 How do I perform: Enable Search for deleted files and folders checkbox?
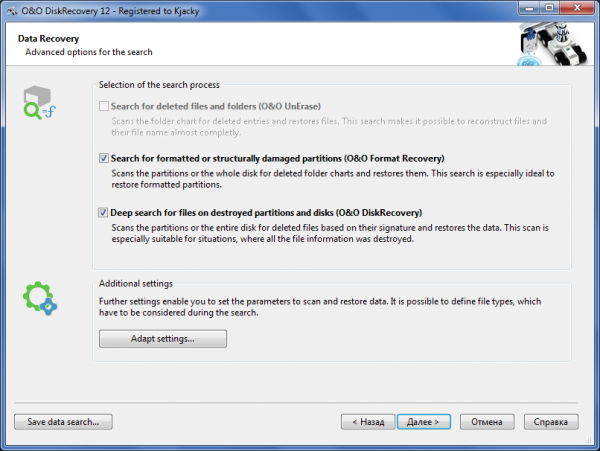pyautogui.click(x=104, y=106)
